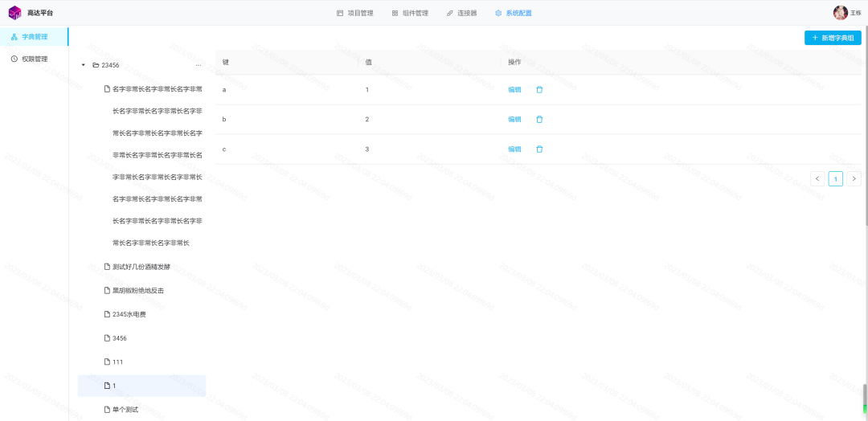Image resolution: width=868 pixels, height=421 pixels.
Task: Click the 值 column header
Action: 429,62
